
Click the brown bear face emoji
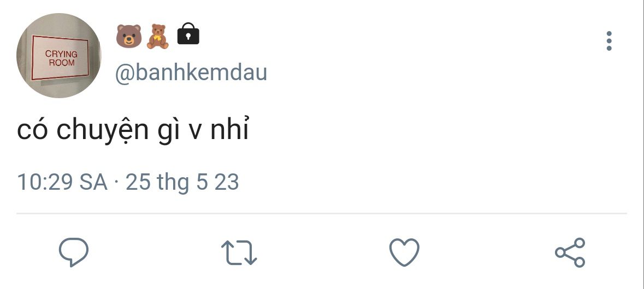coord(128,36)
